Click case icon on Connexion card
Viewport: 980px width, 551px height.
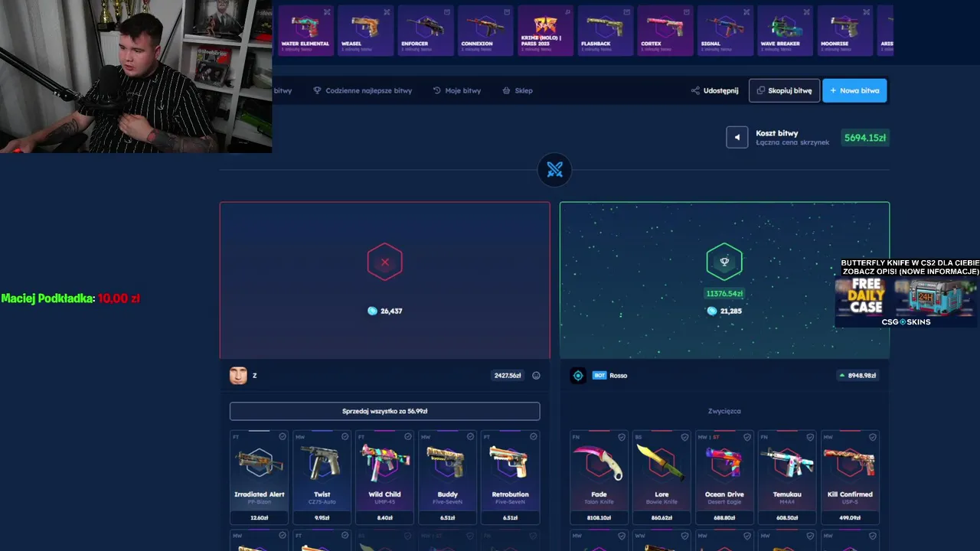[x=507, y=12]
